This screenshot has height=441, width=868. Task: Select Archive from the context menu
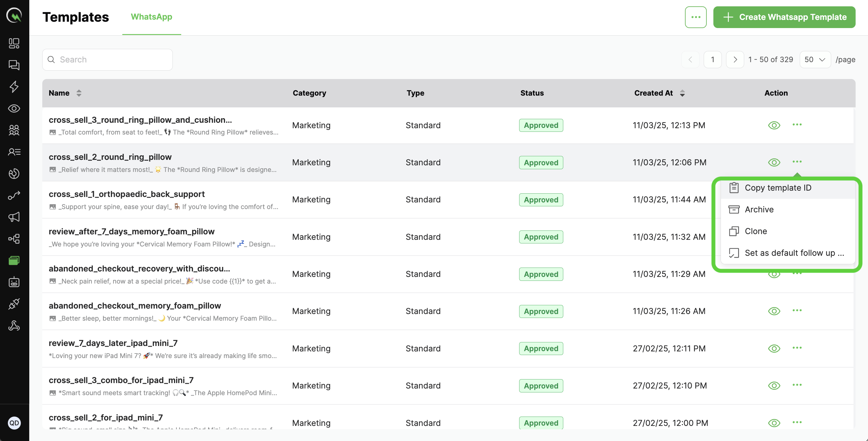coord(759,209)
